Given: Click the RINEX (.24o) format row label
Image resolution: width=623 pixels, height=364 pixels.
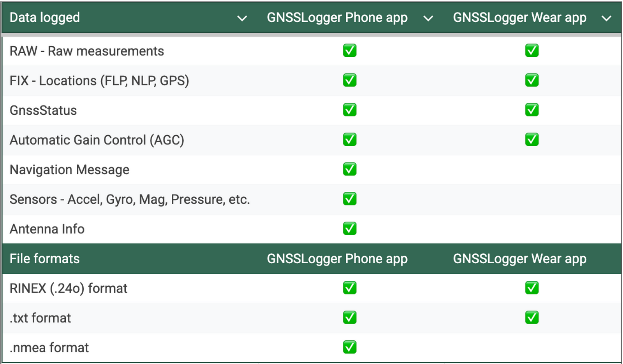Looking at the screenshot, I should click(x=69, y=288).
